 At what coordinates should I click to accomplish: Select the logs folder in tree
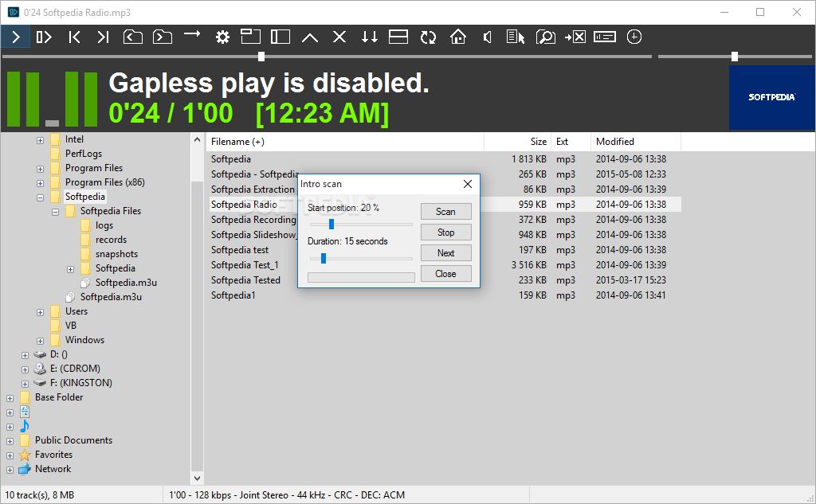click(x=104, y=225)
